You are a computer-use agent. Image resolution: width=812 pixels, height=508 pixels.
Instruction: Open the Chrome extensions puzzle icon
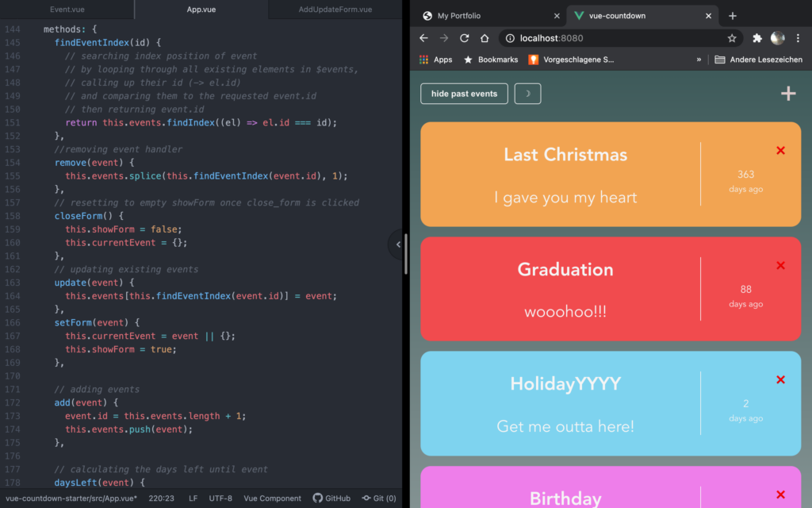coord(757,38)
